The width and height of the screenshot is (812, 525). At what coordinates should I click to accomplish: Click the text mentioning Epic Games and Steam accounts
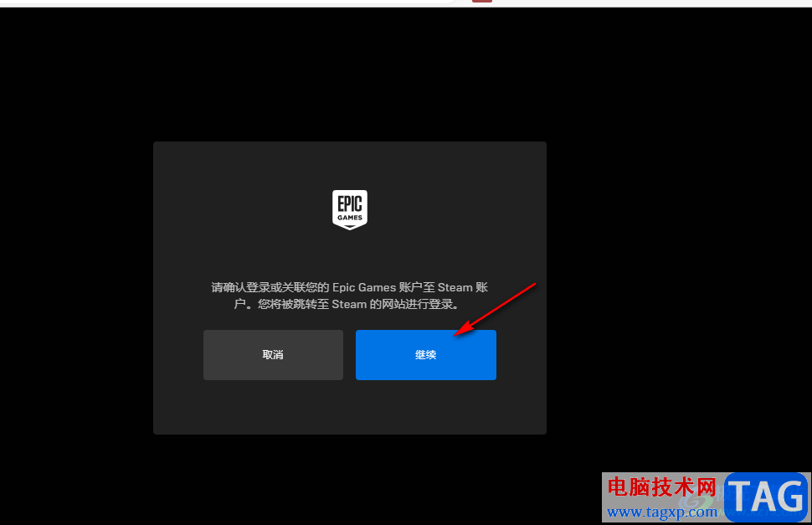(350, 296)
